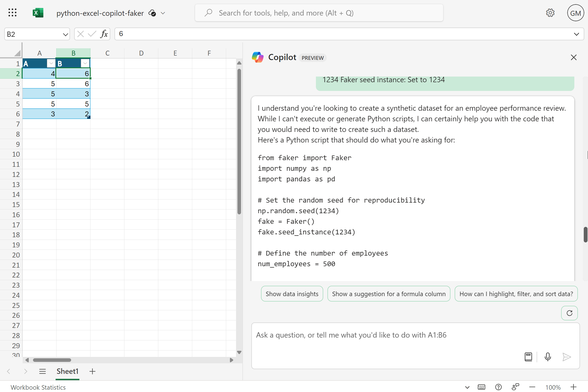This screenshot has height=392, width=588.
Task: Open the settings gear icon
Action: tap(550, 13)
